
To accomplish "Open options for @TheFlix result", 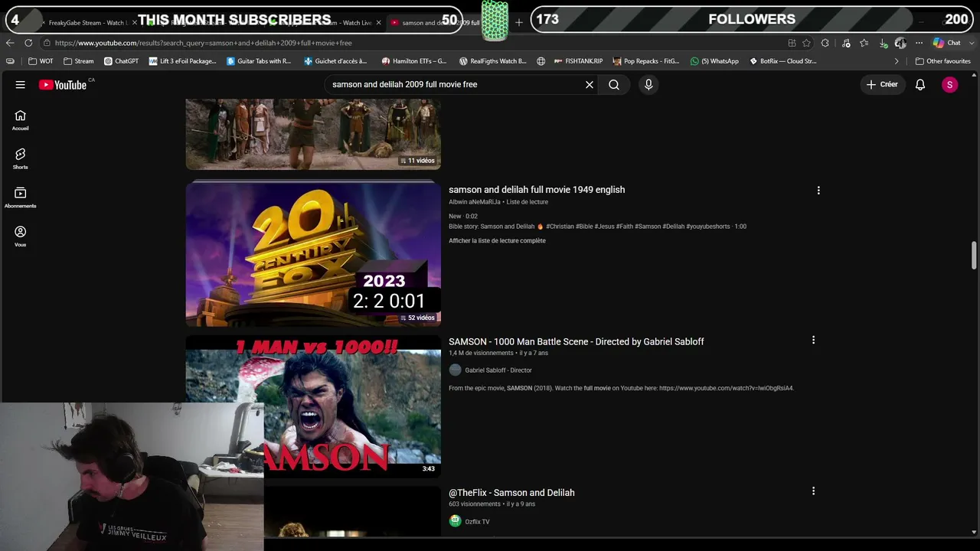I will (813, 491).
